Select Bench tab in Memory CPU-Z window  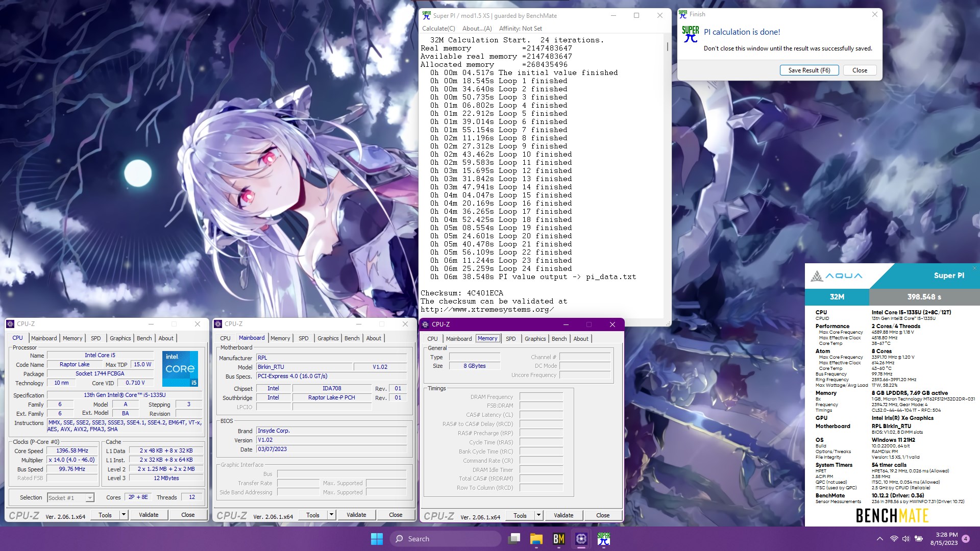tap(559, 339)
